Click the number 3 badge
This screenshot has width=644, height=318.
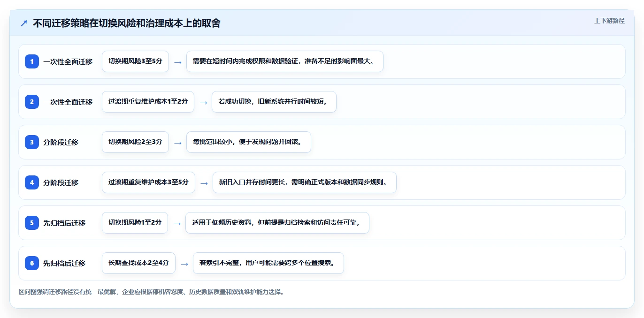[x=32, y=142]
